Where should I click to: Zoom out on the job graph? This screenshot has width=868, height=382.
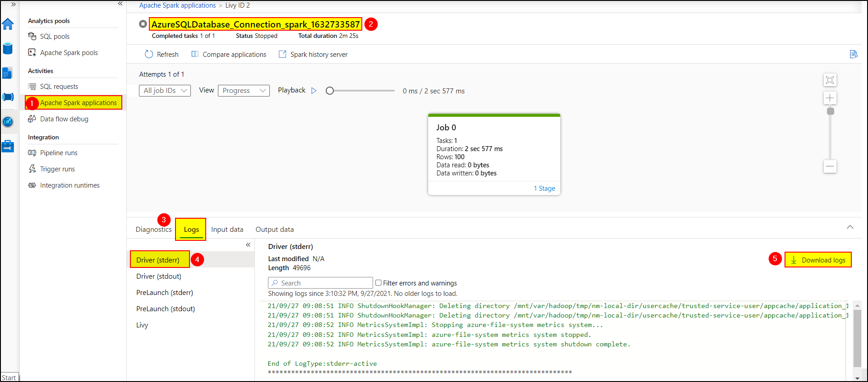[830, 166]
